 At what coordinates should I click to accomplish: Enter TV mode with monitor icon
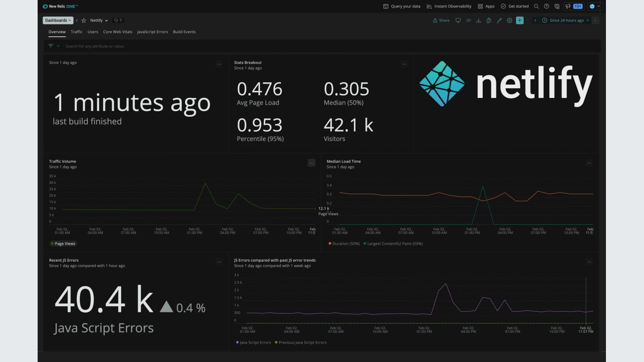[458, 20]
